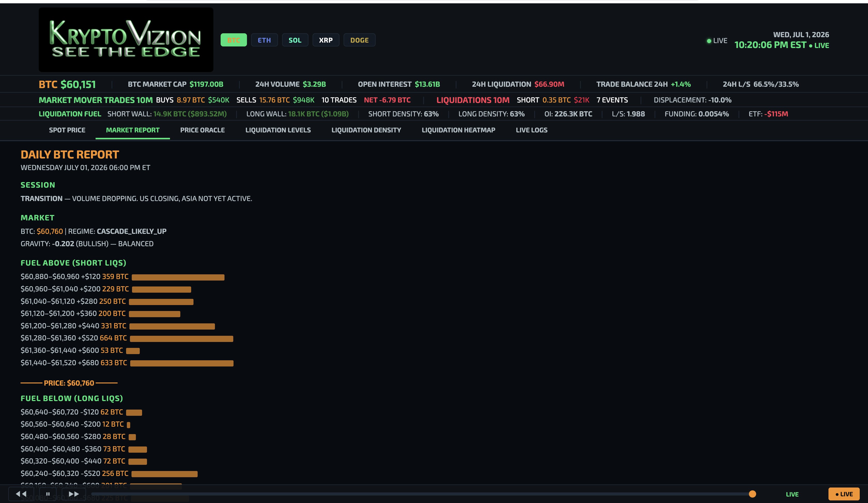Screen dimensions: 868x503
Task: Click the timeline slider handle
Action: pyautogui.click(x=752, y=494)
